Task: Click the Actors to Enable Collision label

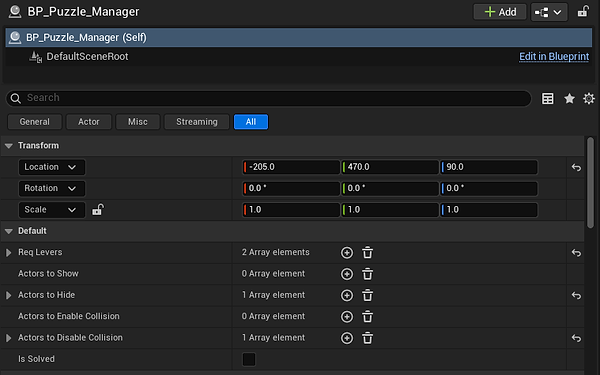Action: 69,316
